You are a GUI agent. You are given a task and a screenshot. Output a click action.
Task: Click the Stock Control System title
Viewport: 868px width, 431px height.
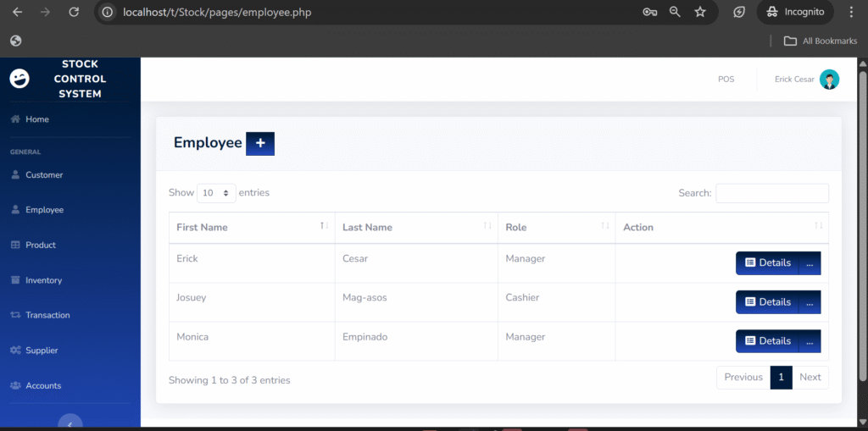tap(80, 79)
